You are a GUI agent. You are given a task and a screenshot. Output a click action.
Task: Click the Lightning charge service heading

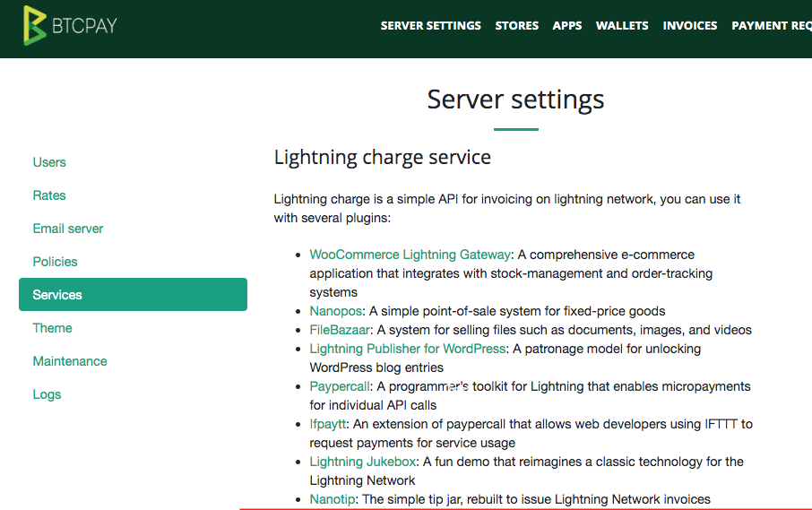pos(382,158)
